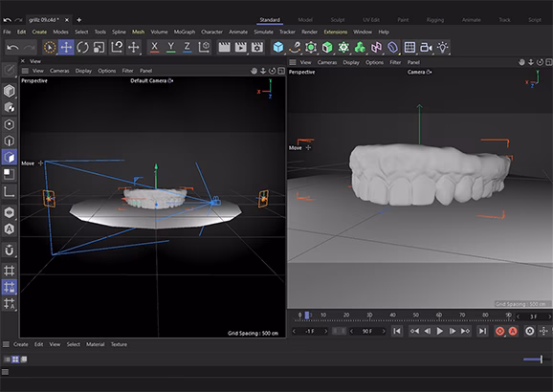553x392 pixels.
Task: Go to end of animation
Action: click(x=482, y=331)
